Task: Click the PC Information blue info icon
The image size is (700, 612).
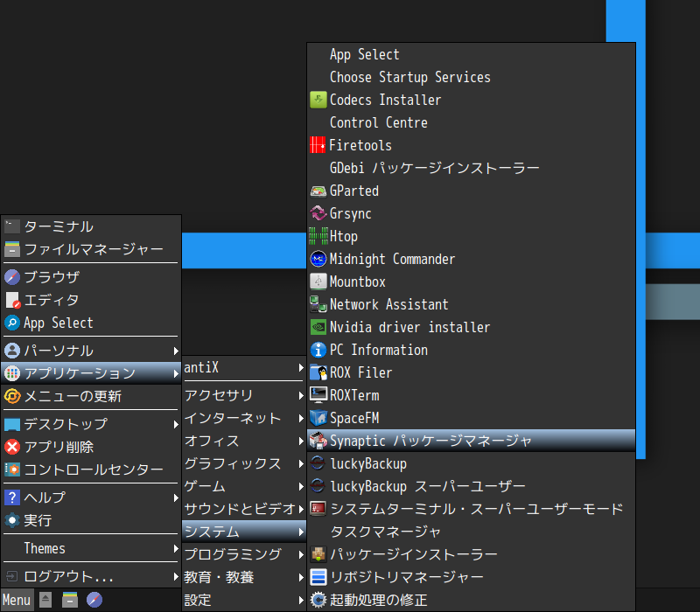Action: [318, 350]
